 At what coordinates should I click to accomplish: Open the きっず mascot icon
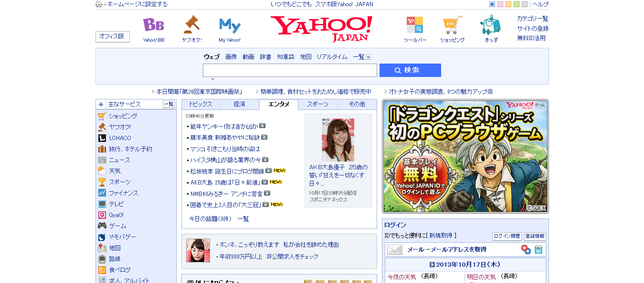click(490, 25)
